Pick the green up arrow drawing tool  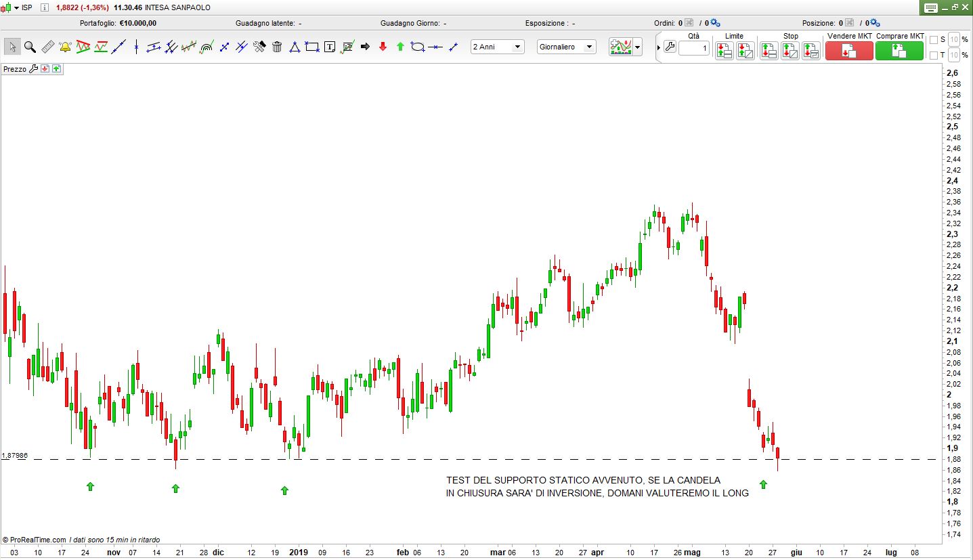click(400, 47)
